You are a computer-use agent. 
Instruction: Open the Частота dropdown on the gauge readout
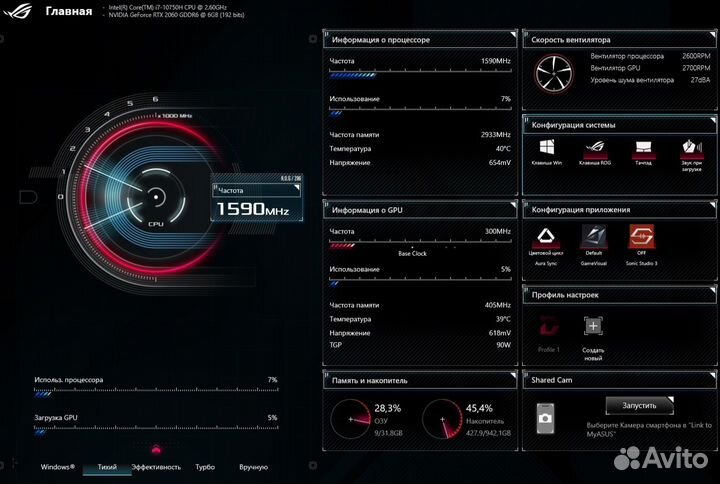[x=256, y=190]
